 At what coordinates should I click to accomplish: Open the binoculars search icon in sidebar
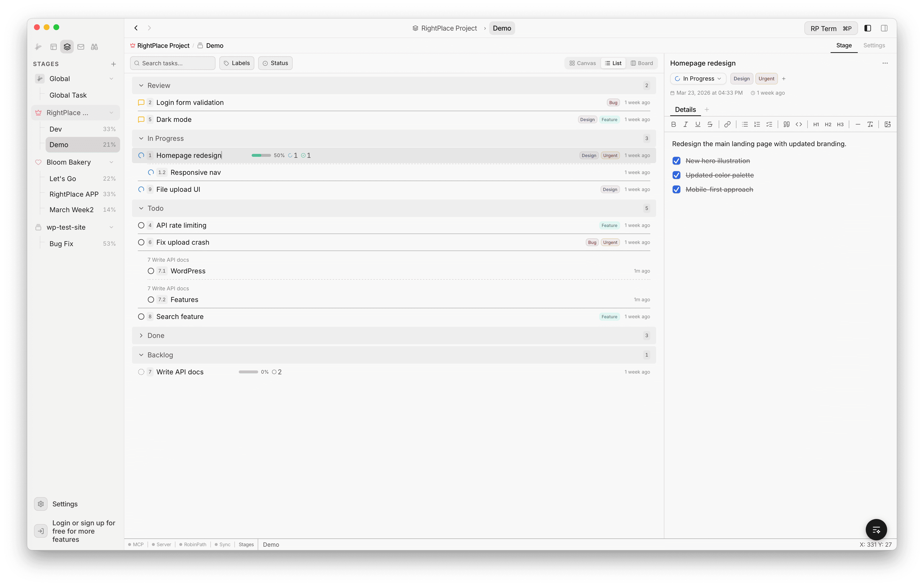[94, 46]
